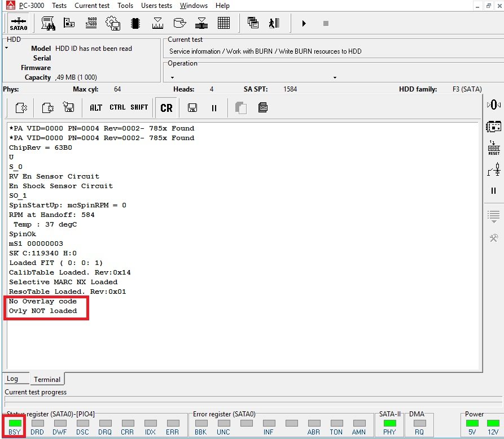Image resolution: width=504 pixels, height=439 pixels.
Task: Click the floppy save icon beside CR
Action: point(192,108)
